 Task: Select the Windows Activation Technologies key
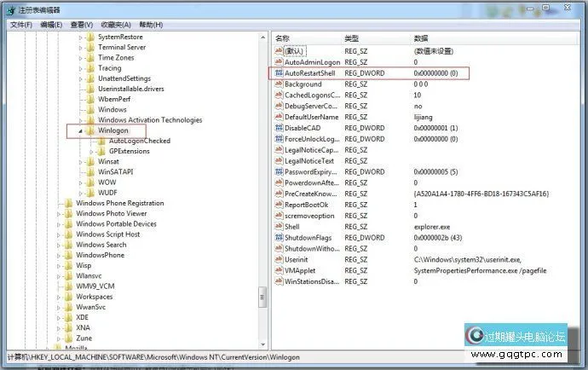pyautogui.click(x=150, y=120)
